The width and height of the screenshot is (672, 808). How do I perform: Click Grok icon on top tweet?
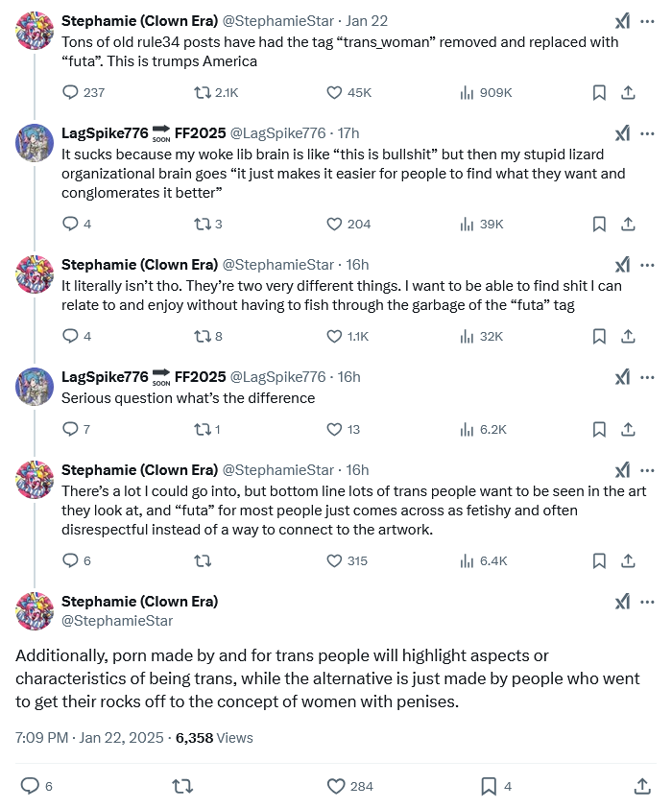point(622,22)
